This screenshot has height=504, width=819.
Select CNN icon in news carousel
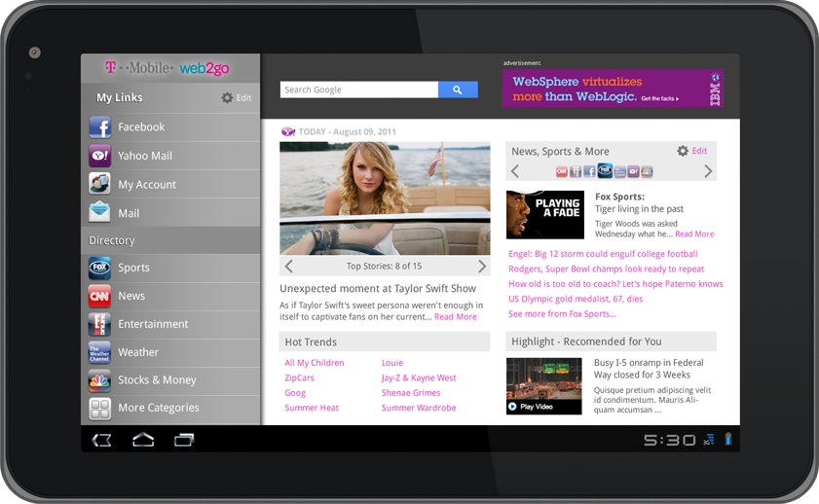(x=562, y=171)
